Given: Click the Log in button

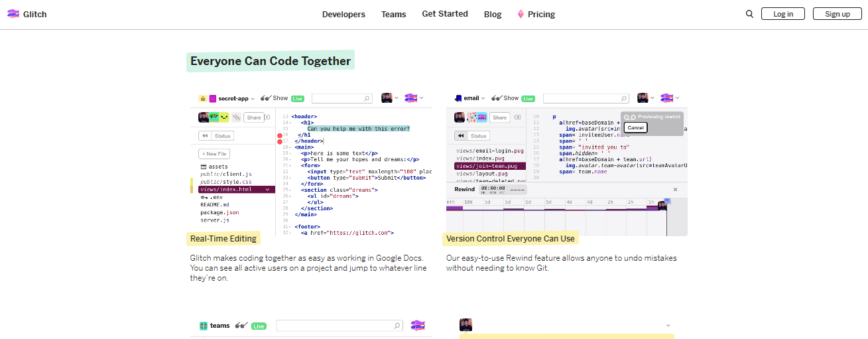Looking at the screenshot, I should (783, 14).
